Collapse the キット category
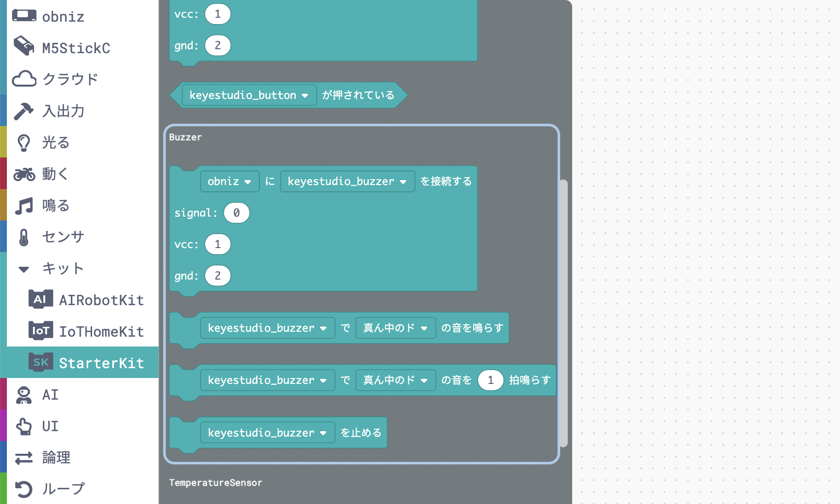The width and height of the screenshot is (840, 504). tap(23, 269)
